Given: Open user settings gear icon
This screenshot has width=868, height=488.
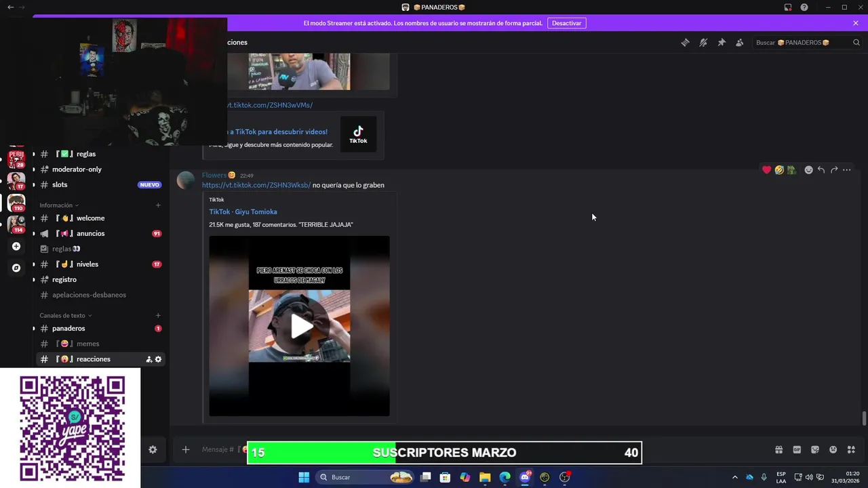Looking at the screenshot, I should click(153, 449).
